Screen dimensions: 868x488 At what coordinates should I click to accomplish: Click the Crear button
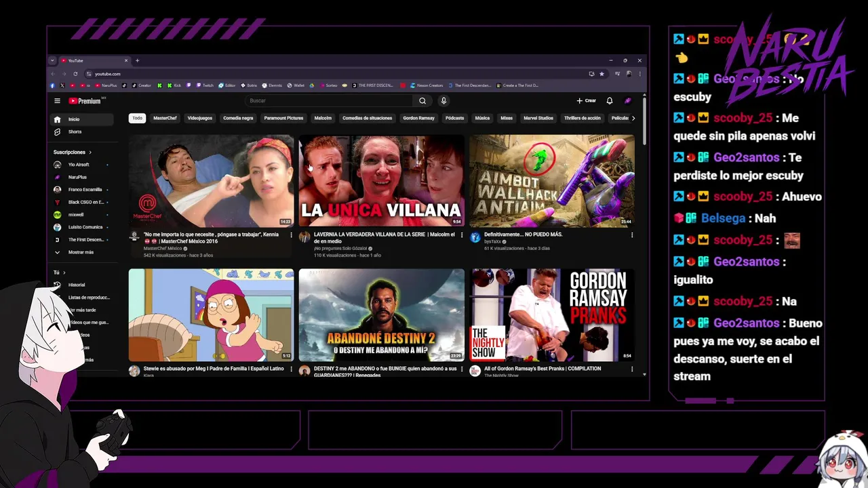(x=587, y=101)
